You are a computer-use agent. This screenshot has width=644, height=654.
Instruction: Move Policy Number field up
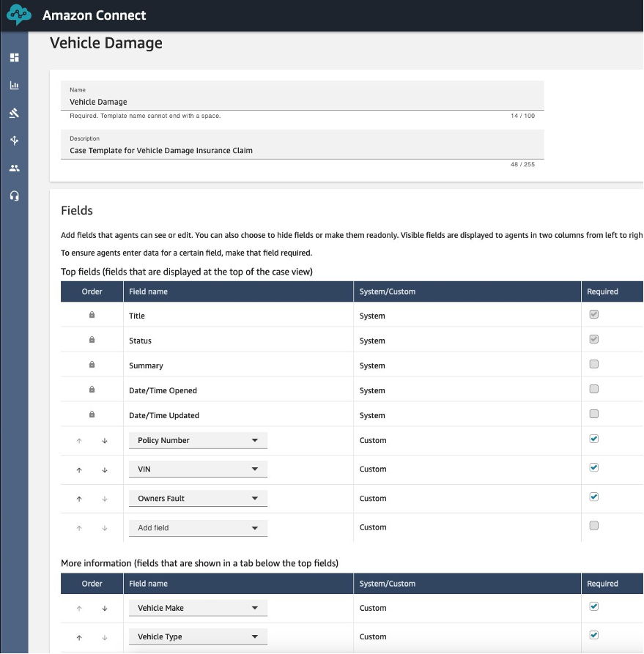tap(79, 441)
